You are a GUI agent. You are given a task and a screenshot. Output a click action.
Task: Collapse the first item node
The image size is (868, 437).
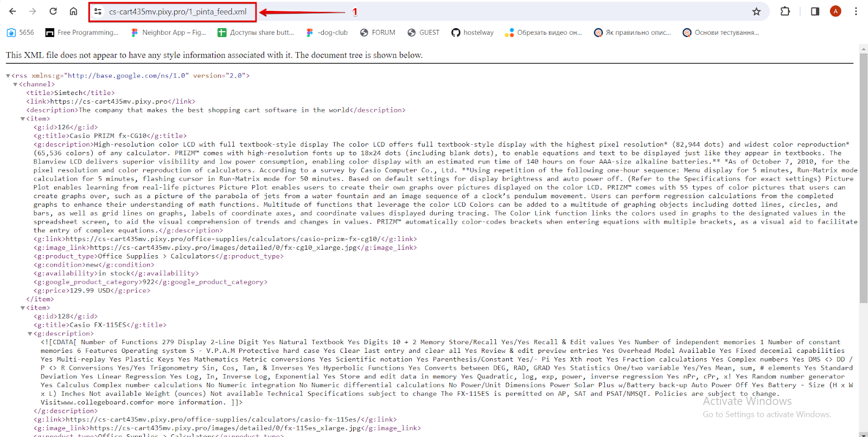(x=23, y=119)
